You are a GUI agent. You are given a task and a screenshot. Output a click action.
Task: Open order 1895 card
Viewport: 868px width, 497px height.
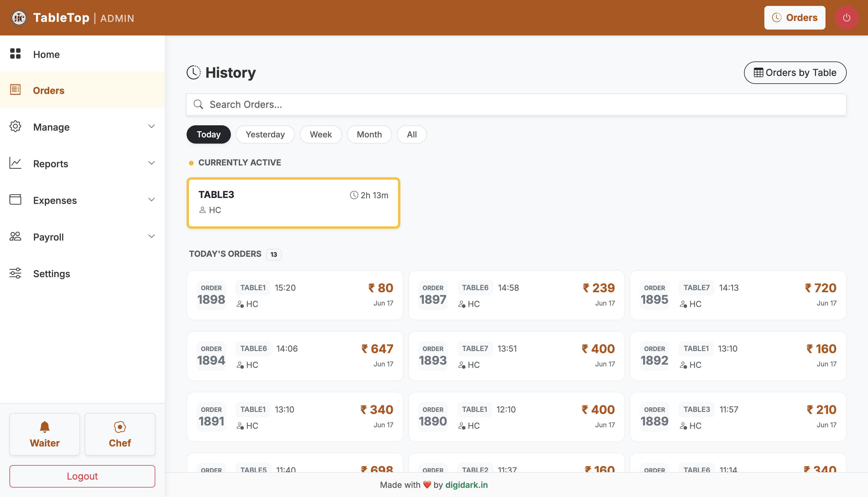click(738, 295)
